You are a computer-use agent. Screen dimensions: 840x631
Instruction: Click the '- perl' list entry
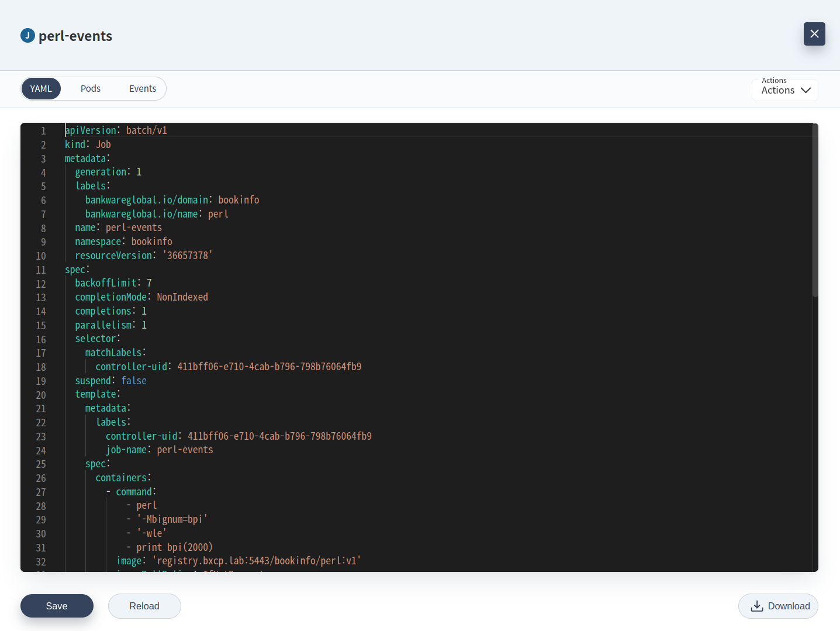point(141,505)
